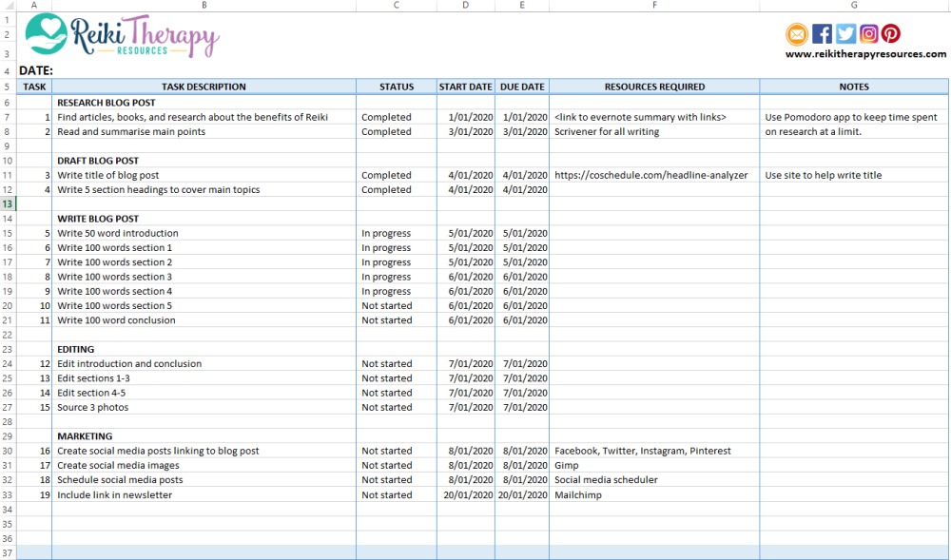The image size is (951, 560).
Task: Select column G header
Action: (854, 6)
